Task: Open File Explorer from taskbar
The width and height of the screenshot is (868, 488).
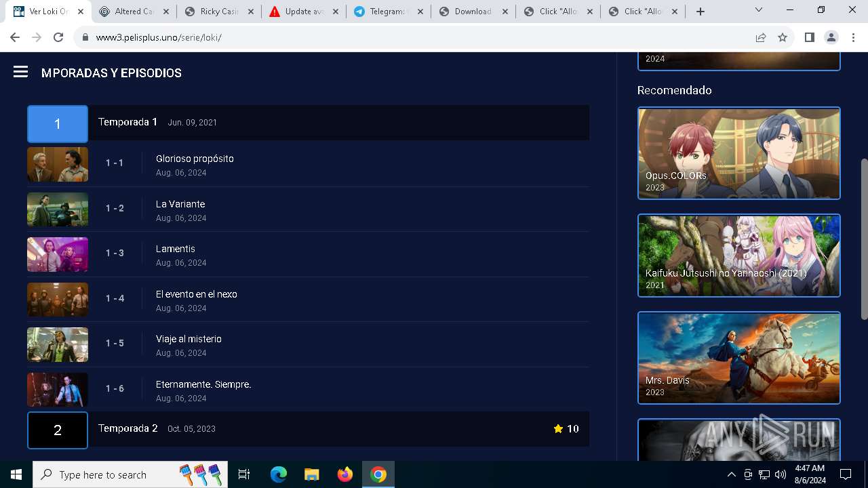Action: (x=311, y=474)
